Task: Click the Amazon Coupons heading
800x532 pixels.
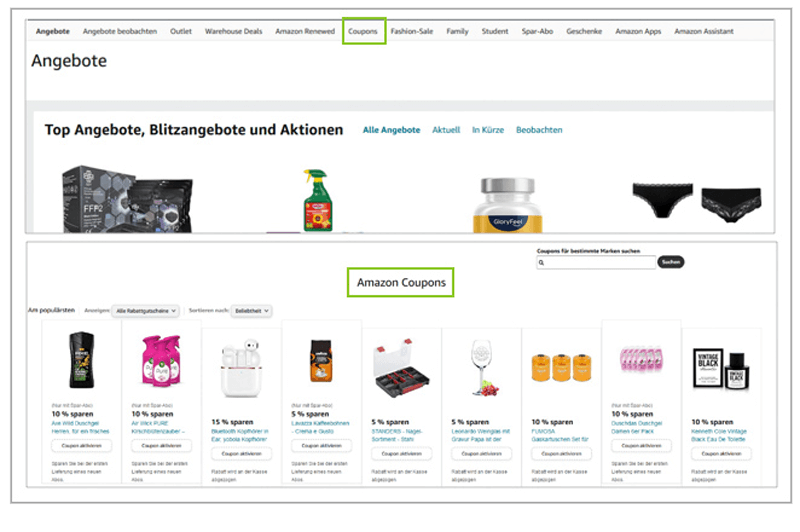Action: (401, 283)
